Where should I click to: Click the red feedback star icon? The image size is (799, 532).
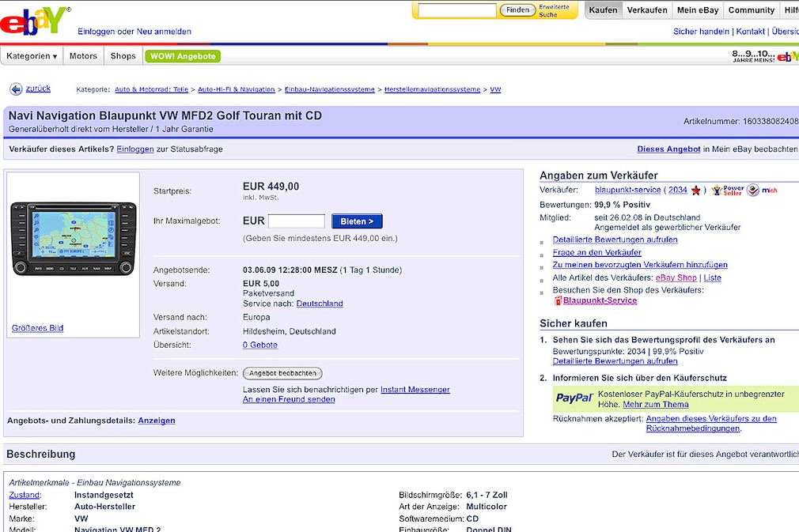click(x=695, y=191)
